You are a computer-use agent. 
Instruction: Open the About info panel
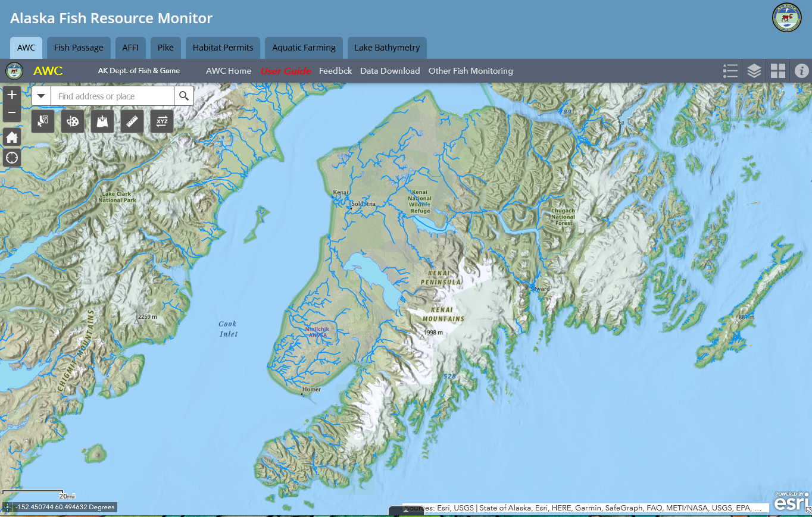pos(801,71)
